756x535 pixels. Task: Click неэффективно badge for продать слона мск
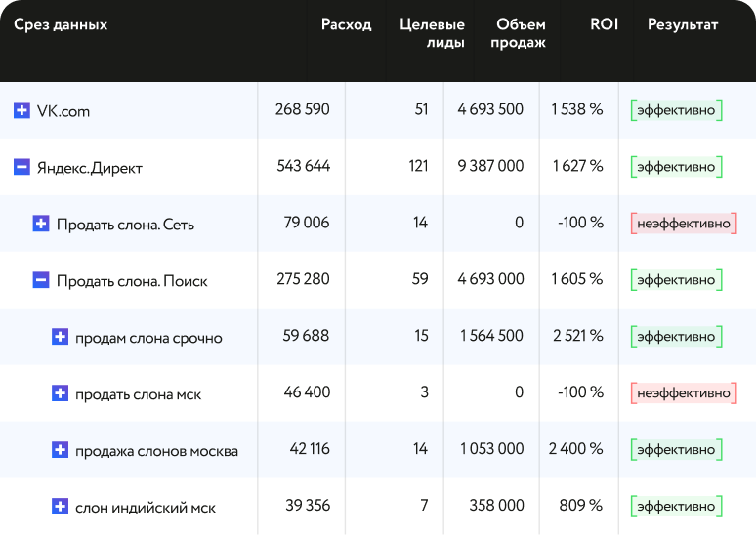[683, 393]
